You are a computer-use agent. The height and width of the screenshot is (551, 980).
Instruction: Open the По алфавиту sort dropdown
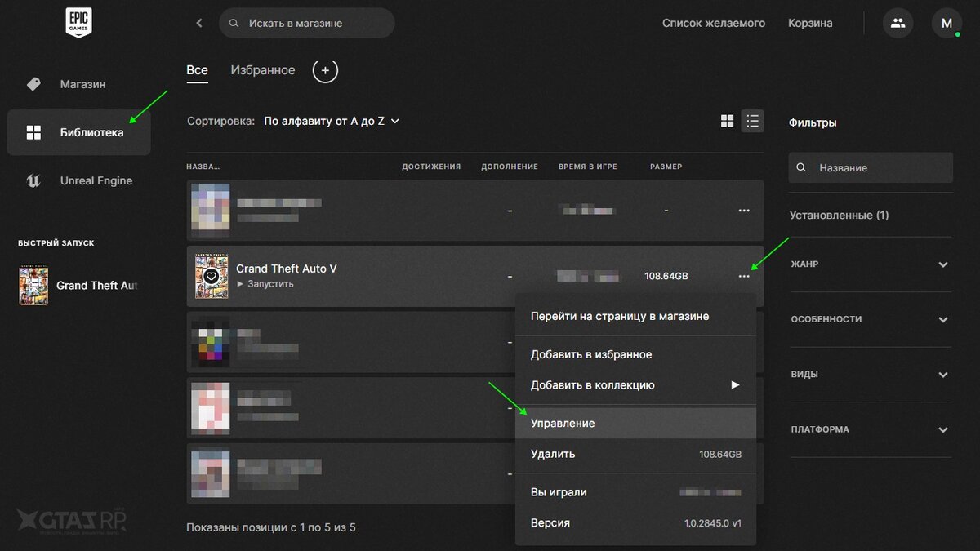332,121
